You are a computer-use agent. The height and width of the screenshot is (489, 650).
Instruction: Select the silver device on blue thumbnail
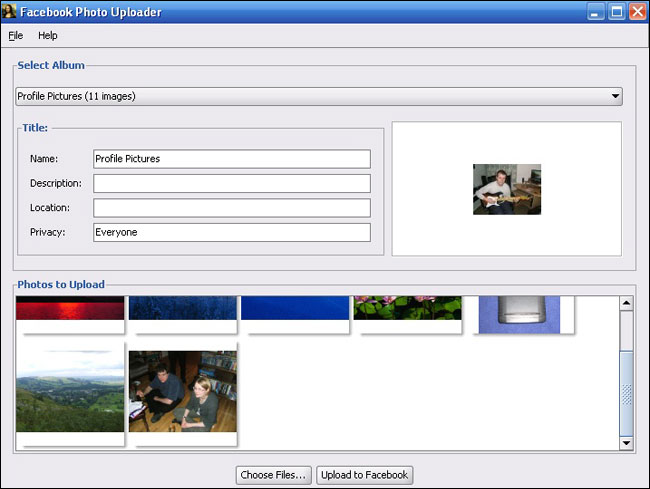click(x=517, y=310)
